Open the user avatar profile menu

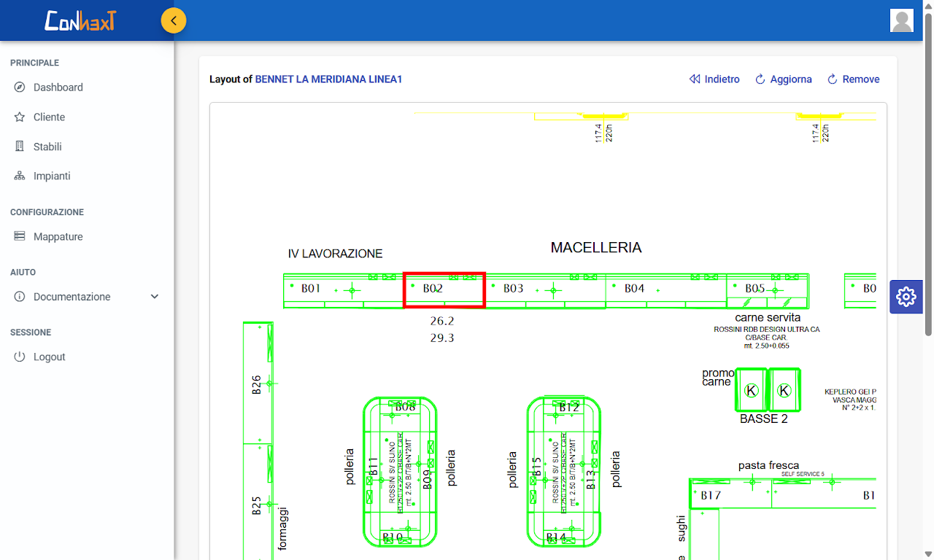pyautogui.click(x=902, y=20)
